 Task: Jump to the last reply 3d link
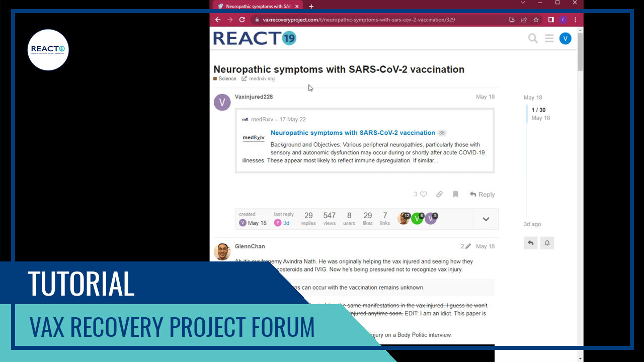click(282, 223)
